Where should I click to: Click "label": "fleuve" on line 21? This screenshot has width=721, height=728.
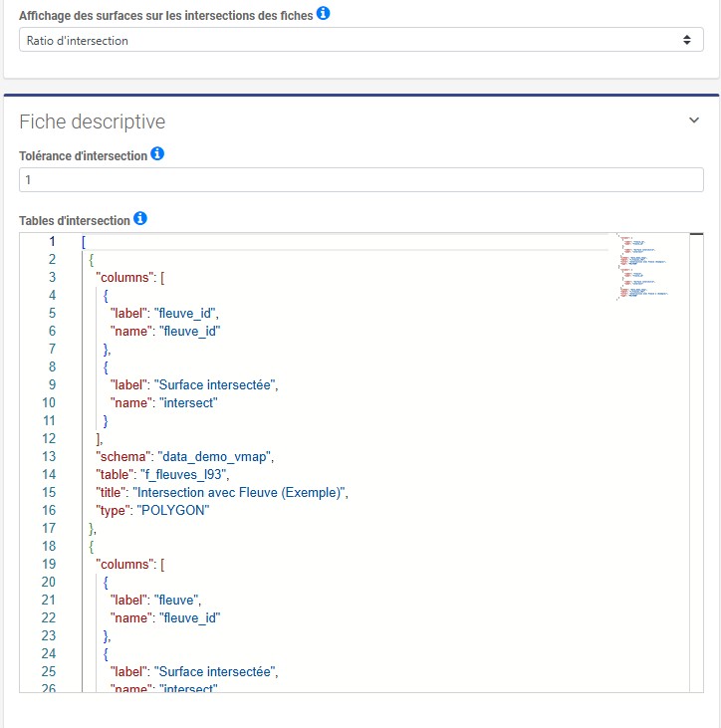155,600
